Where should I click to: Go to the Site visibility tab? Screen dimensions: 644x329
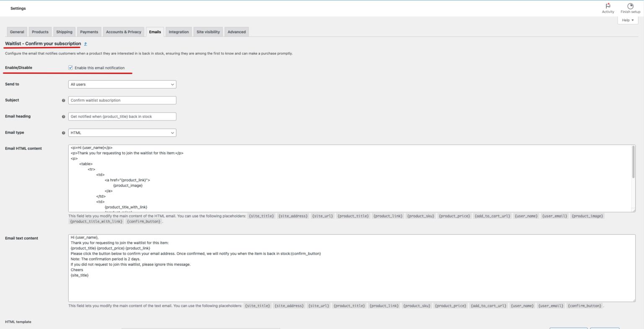208,32
